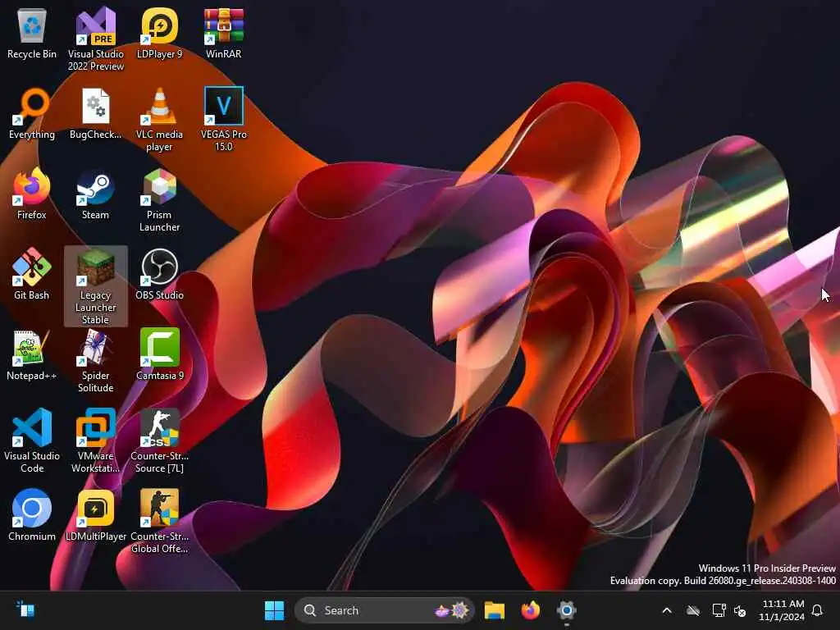This screenshot has width=840, height=630.
Task: Click the taskbar Search box
Action: [x=384, y=610]
